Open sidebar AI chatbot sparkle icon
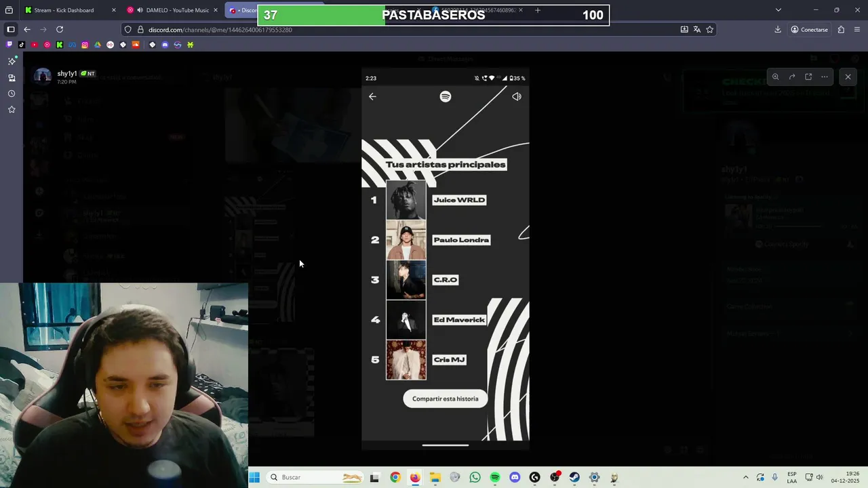Viewport: 868px width, 488px height. [x=12, y=61]
